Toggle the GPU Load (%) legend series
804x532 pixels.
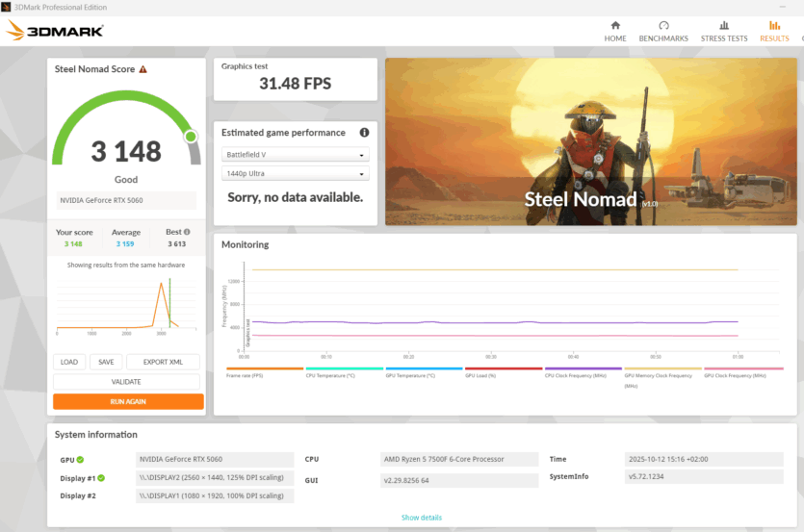503,376
